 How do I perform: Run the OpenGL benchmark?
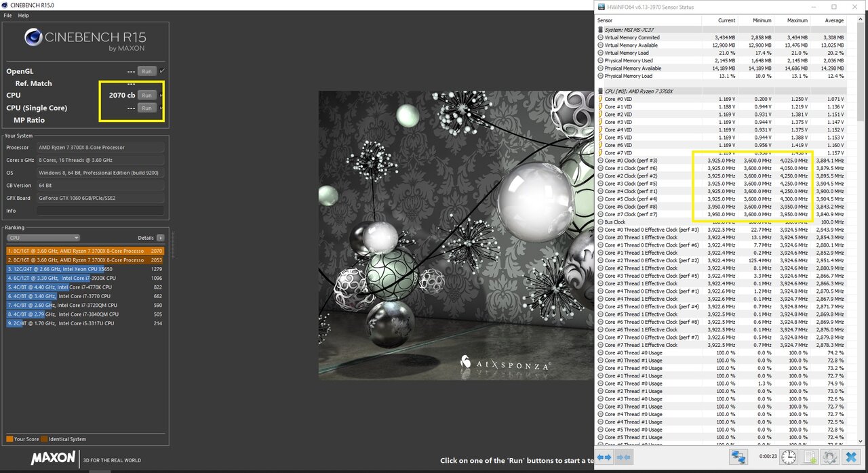(146, 71)
